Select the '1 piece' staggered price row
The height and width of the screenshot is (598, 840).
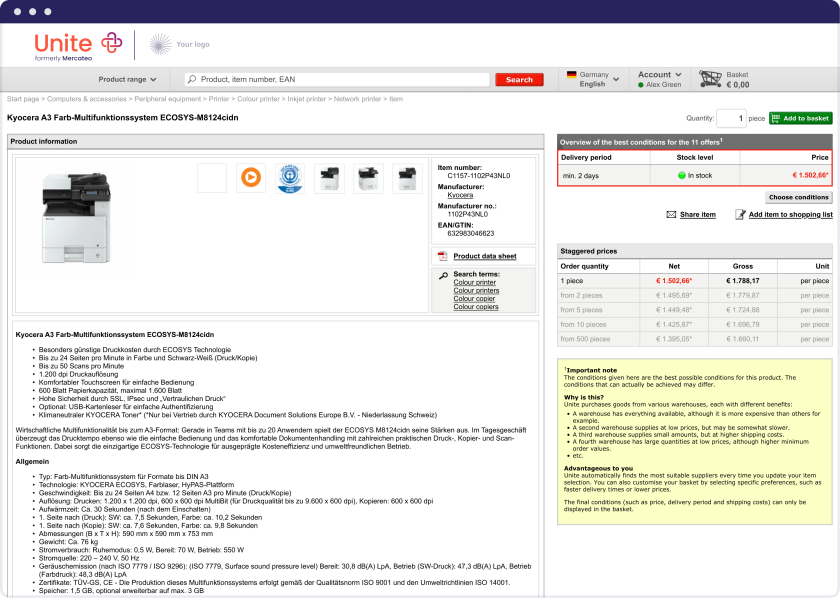[695, 281]
